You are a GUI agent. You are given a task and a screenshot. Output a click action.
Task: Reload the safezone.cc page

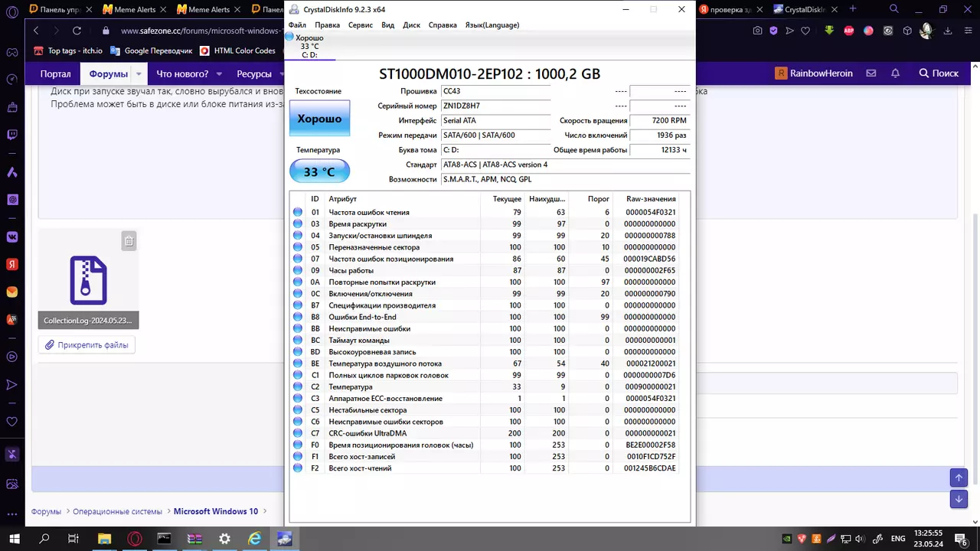(x=77, y=31)
